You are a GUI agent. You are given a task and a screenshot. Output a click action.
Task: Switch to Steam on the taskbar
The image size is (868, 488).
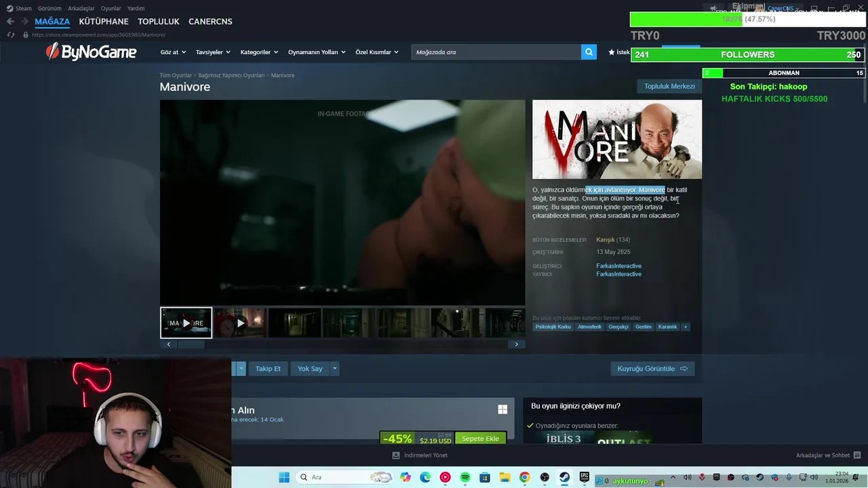click(564, 477)
